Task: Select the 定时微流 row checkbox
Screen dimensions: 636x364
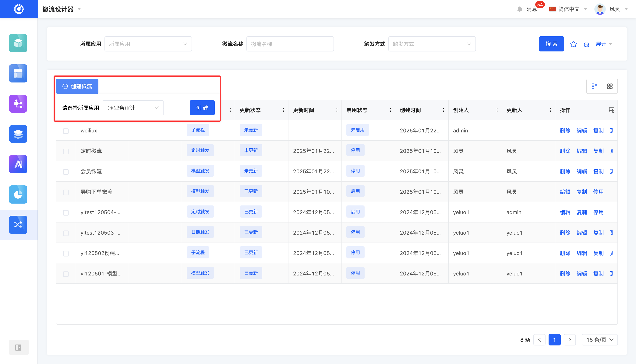Action: [x=66, y=151]
